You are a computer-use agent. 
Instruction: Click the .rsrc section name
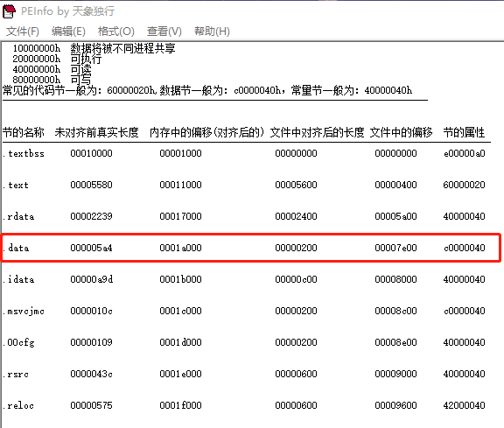pos(16,374)
